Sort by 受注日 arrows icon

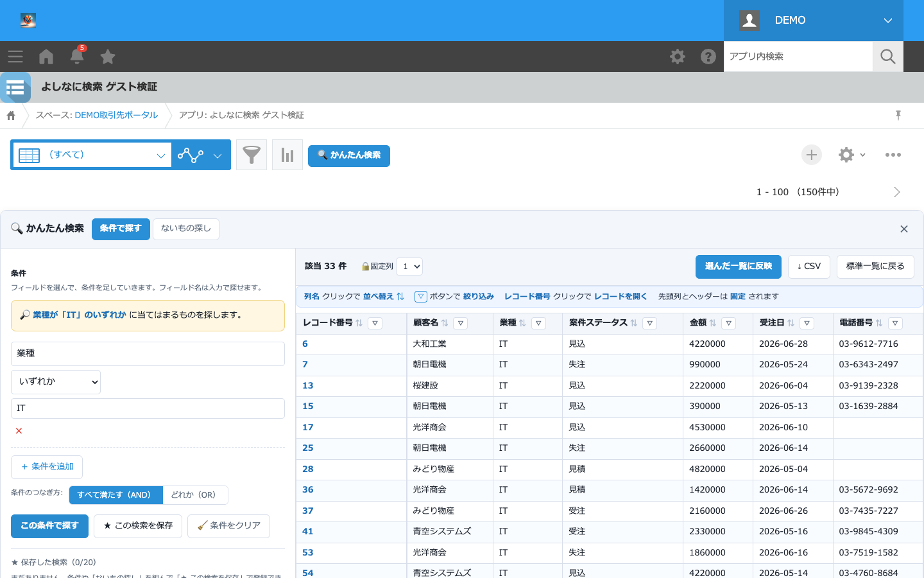coord(791,323)
